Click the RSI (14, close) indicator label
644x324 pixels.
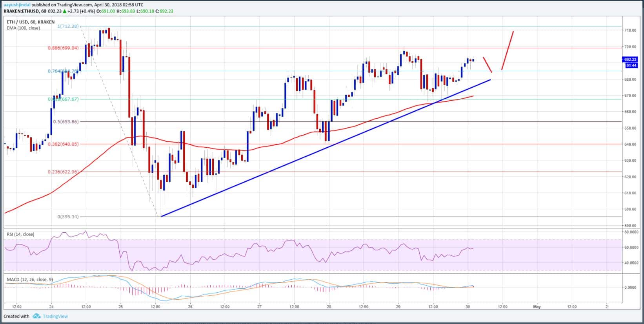(x=20, y=234)
